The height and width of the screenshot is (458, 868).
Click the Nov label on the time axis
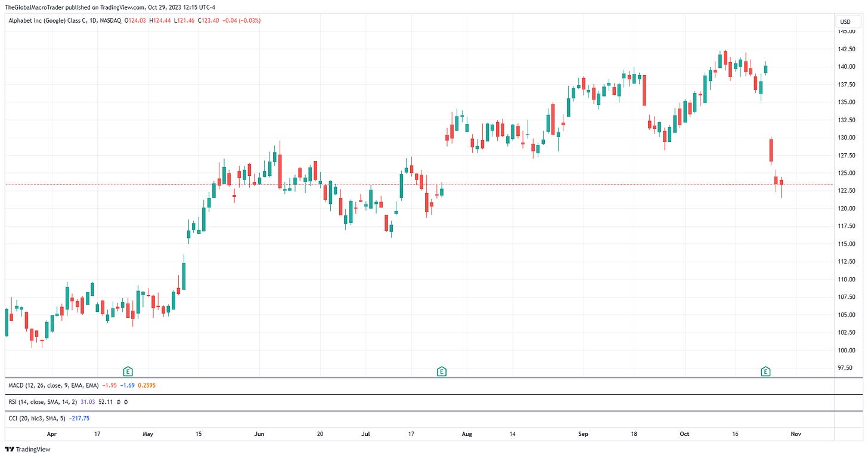click(x=795, y=434)
